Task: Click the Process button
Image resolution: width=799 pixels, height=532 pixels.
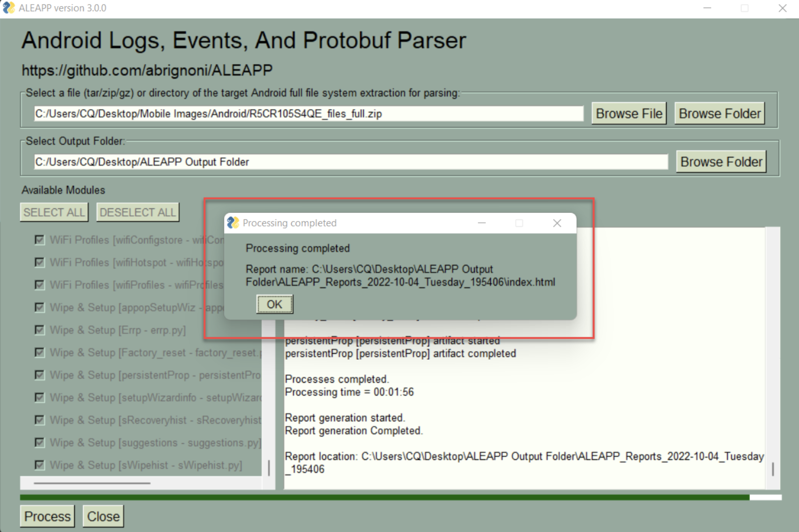Action: [48, 516]
